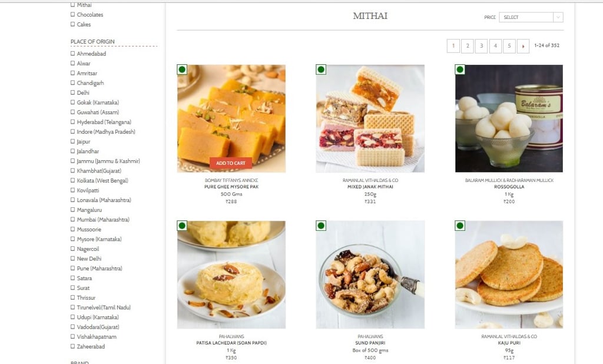
Task: Check the Kolkata (West Bengal) filter
Action: [x=72, y=180]
